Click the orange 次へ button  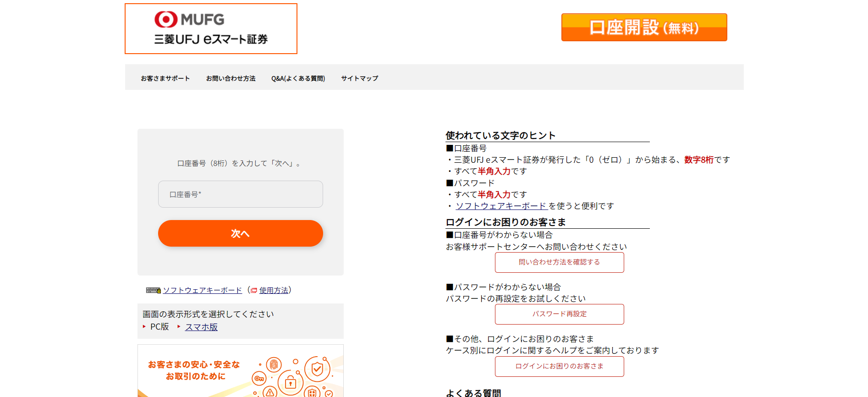tap(241, 233)
